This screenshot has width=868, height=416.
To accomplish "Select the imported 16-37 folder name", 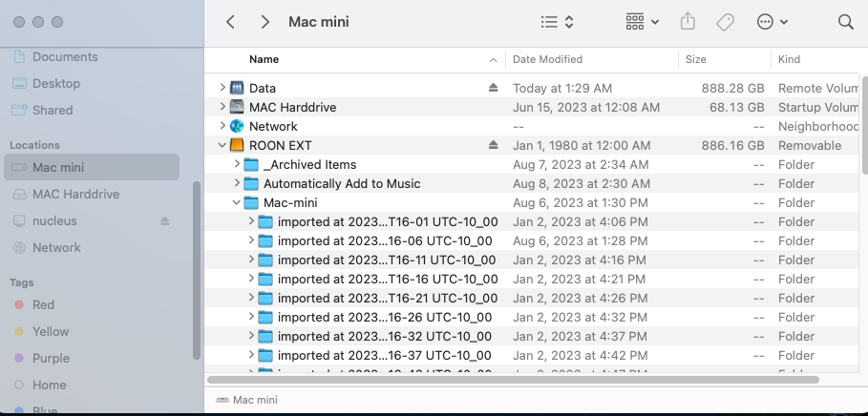I will [x=384, y=355].
